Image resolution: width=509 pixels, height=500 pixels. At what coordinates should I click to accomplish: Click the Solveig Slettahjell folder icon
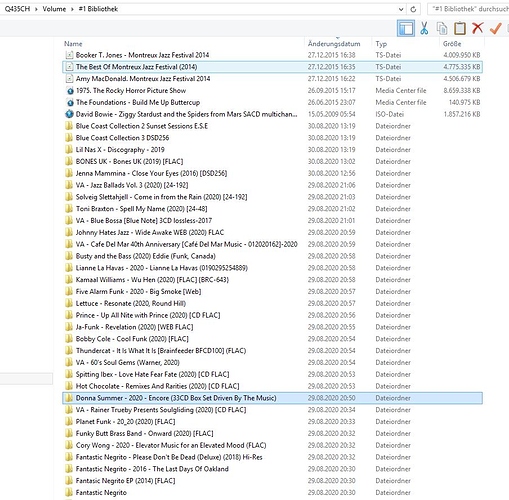click(69, 197)
